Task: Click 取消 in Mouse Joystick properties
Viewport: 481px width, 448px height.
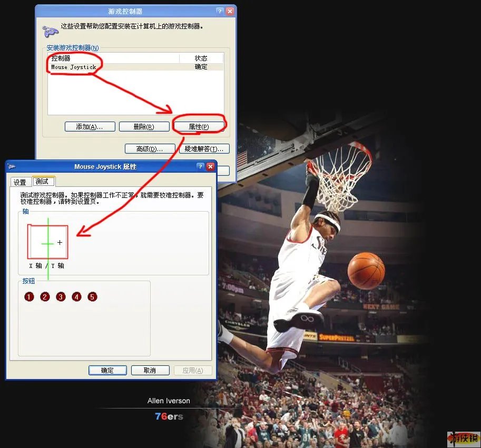Action: coord(150,370)
